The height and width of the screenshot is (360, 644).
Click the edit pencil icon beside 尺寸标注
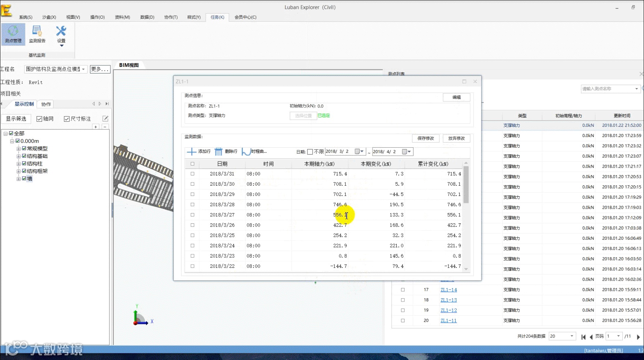coord(105,118)
